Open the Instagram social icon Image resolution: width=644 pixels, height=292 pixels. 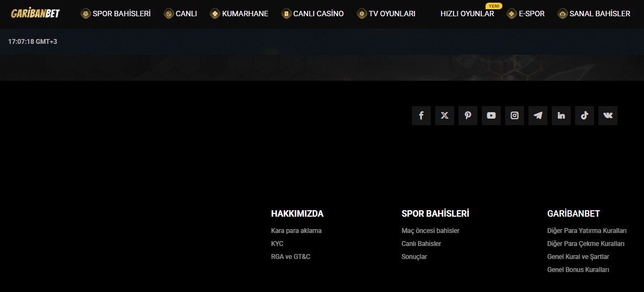pos(514,115)
